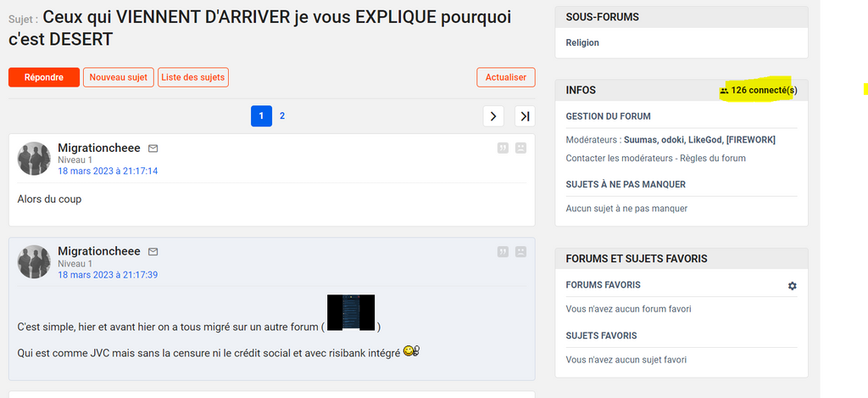
Task: Open the Religion sub-forum link
Action: pyautogui.click(x=581, y=42)
